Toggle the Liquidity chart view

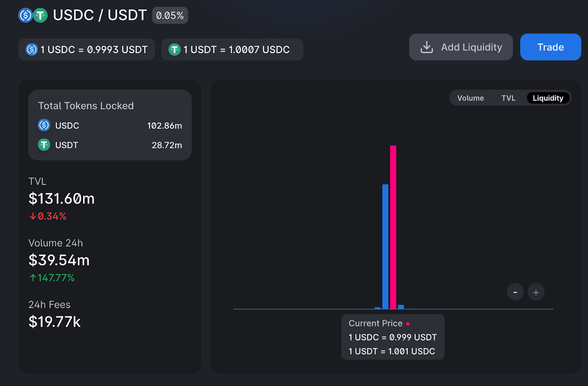click(x=548, y=98)
